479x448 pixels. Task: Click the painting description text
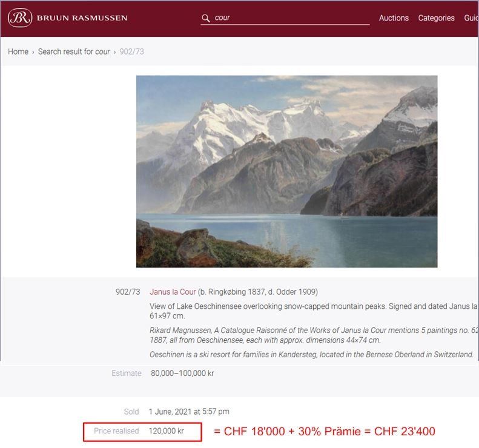tap(314, 311)
